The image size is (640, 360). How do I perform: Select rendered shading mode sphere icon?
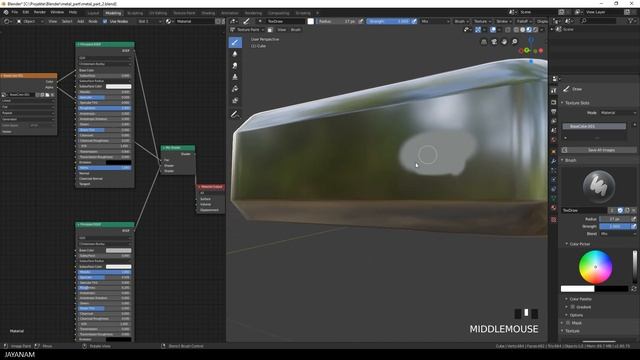tap(536, 30)
